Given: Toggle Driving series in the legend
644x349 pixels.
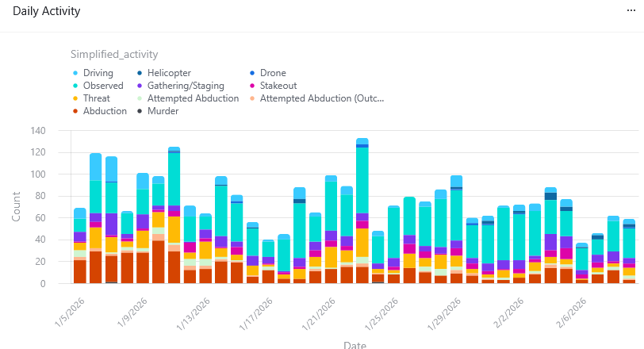Looking at the screenshot, I should (x=98, y=73).
